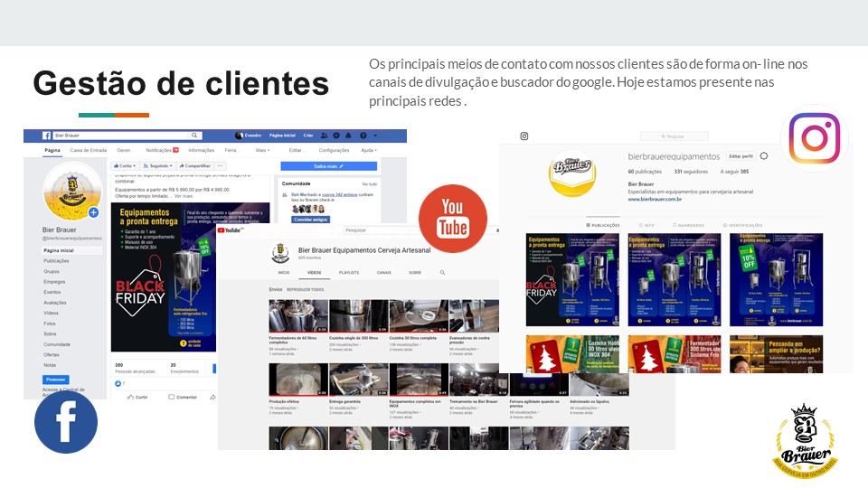Click Editar perfil on Instagram

click(741, 156)
